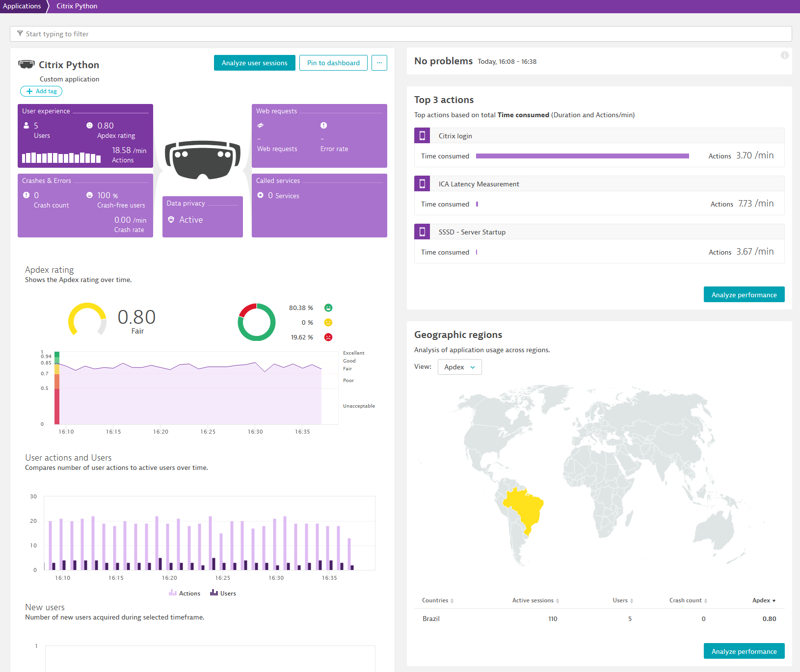Screen dimensions: 800x672
Task: Click the 80.38 % satisfied value
Action: (301, 308)
